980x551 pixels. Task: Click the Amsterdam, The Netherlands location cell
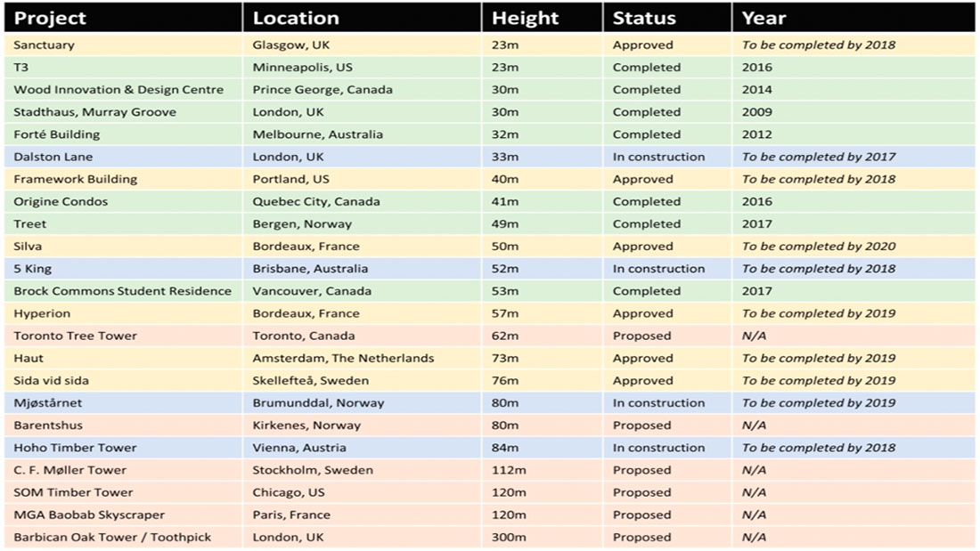343,358
